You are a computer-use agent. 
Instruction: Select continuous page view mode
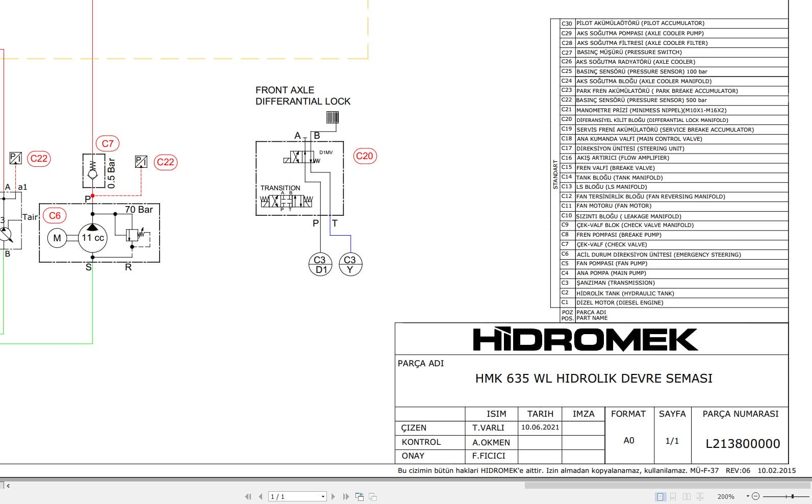(673, 496)
